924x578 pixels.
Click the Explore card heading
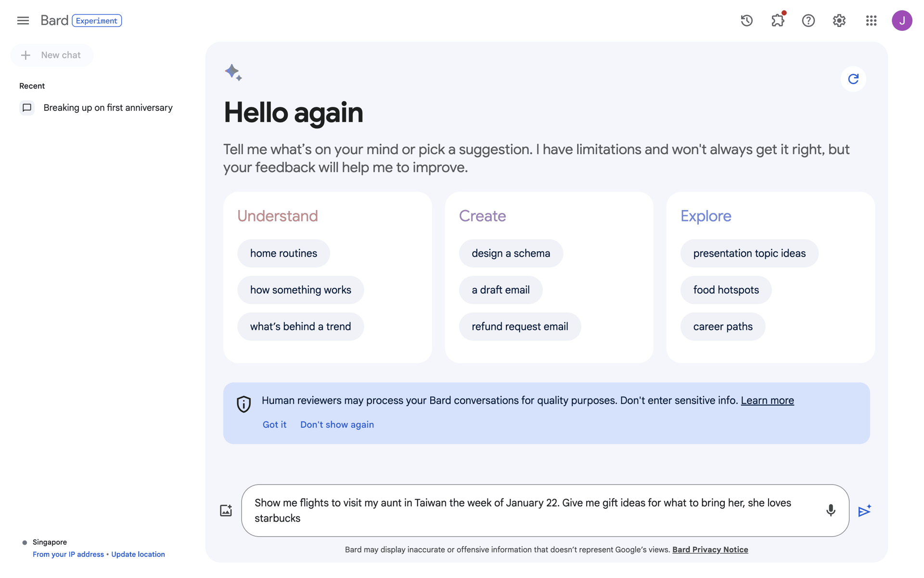pos(706,216)
